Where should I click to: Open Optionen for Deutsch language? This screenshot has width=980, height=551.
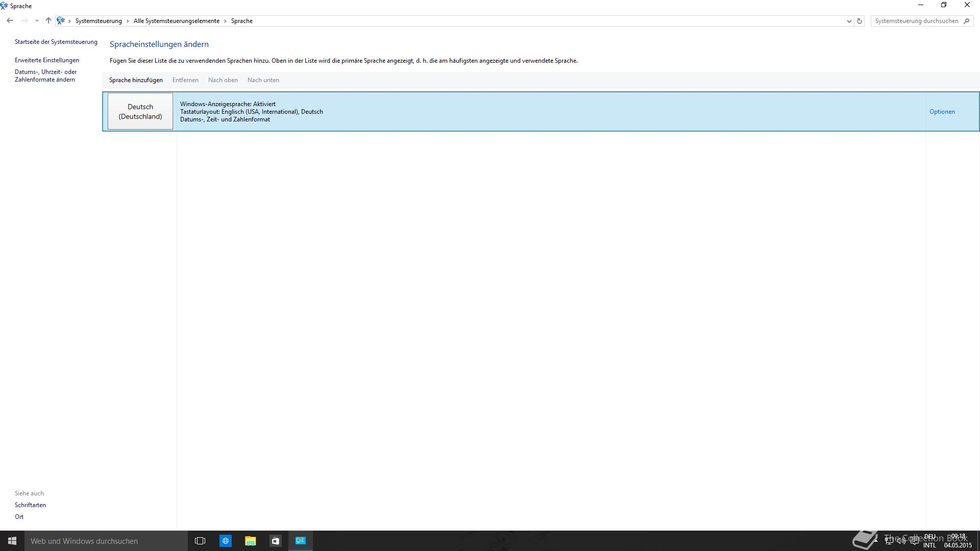coord(942,112)
